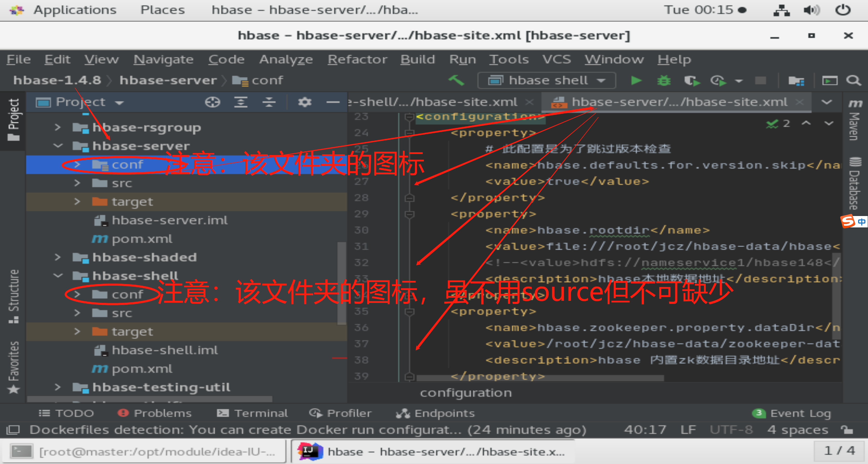Open Project panel settings gear
This screenshot has width=868, height=464.
[304, 102]
